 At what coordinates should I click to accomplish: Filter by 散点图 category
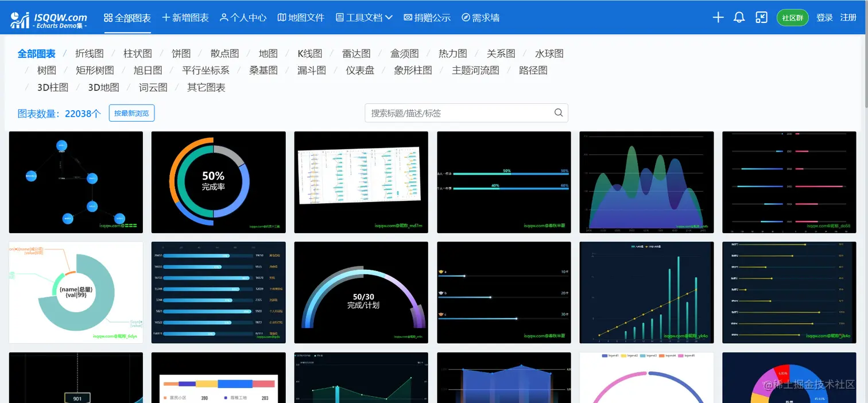225,53
